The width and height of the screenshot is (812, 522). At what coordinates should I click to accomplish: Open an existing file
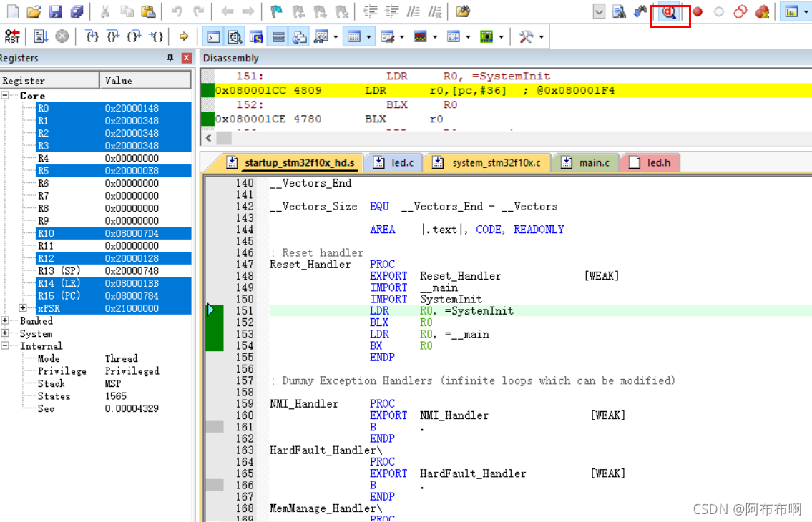[34, 11]
